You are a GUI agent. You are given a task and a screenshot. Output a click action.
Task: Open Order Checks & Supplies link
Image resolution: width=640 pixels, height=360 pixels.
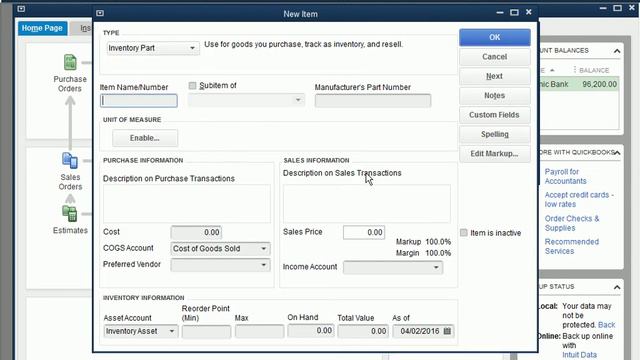click(572, 223)
